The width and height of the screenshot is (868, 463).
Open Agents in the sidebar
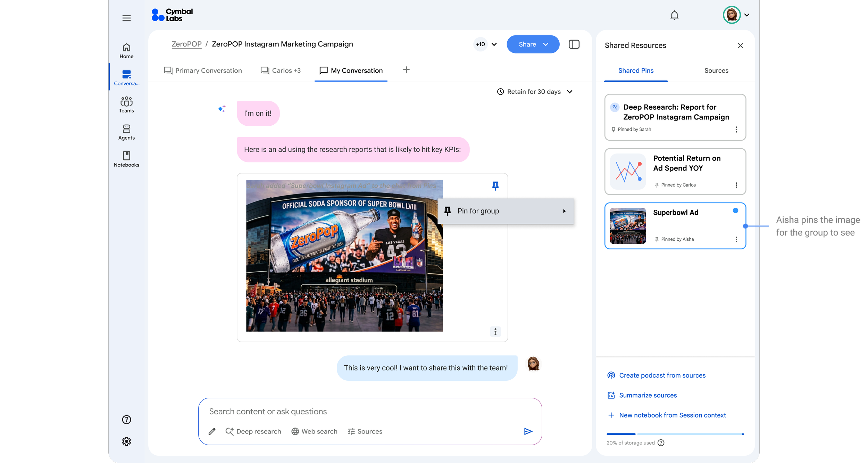coord(126,132)
